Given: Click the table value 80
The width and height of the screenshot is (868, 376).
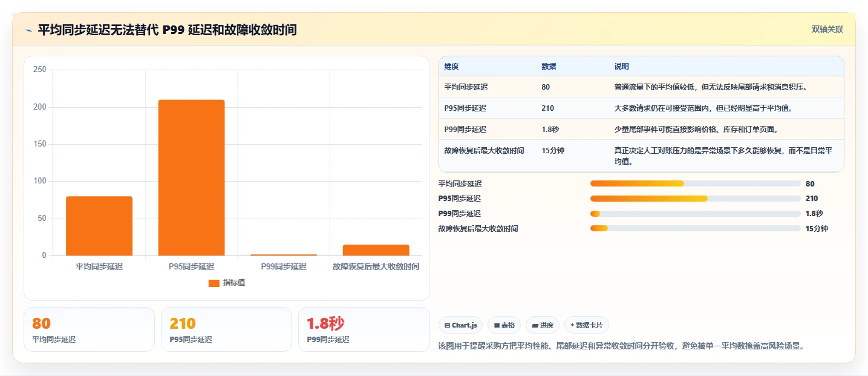Looking at the screenshot, I should 546,87.
